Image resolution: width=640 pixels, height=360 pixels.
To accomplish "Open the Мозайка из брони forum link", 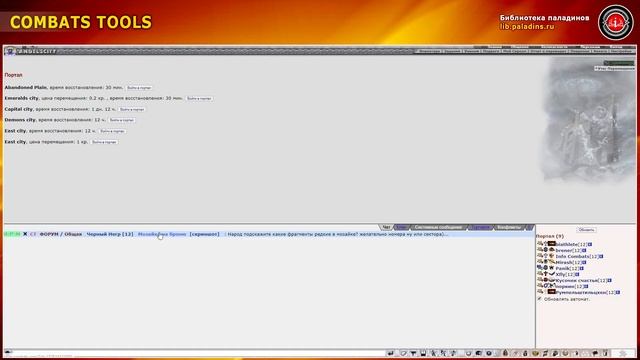I will [162, 234].
